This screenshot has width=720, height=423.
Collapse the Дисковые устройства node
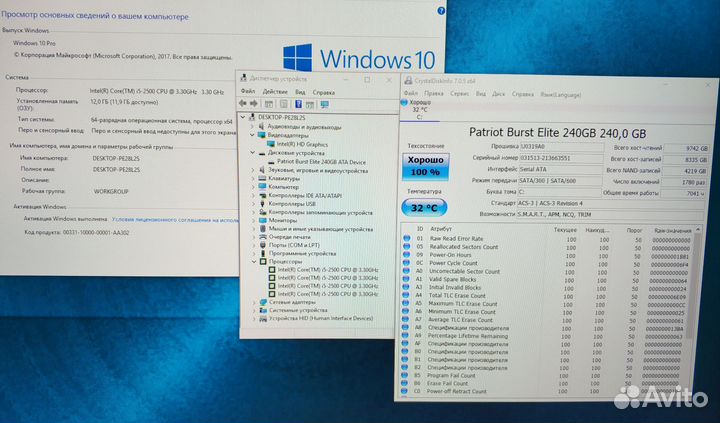pyautogui.click(x=252, y=152)
